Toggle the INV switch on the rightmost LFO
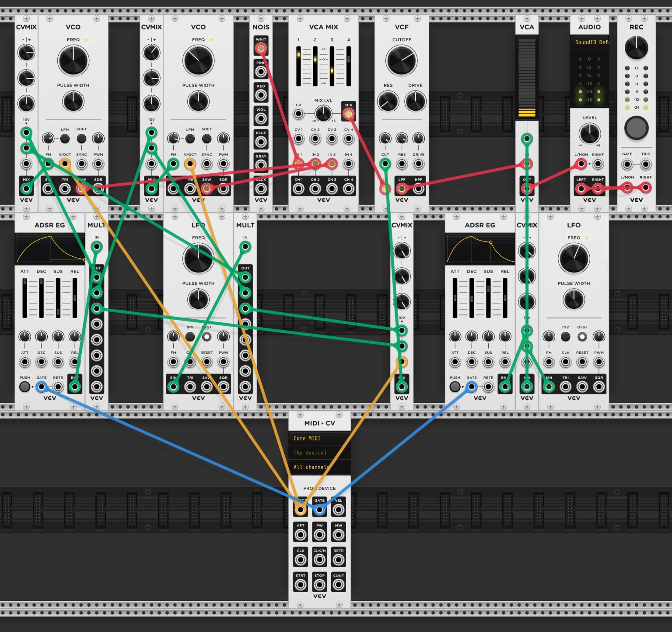The height and width of the screenshot is (632, 672). [x=565, y=337]
